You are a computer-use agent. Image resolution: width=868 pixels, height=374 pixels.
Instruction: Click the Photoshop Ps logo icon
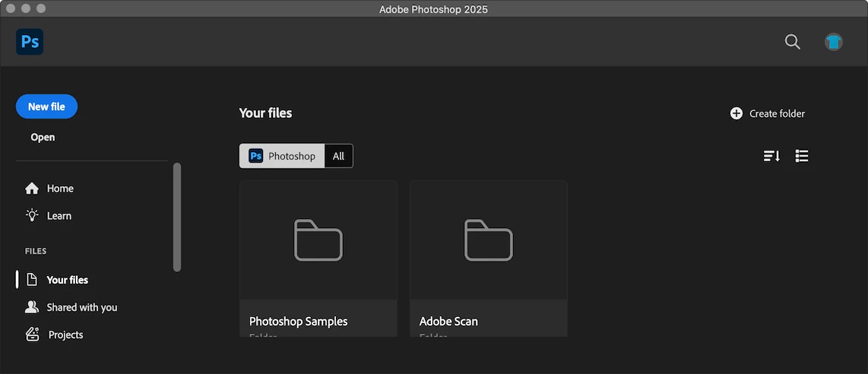(30, 42)
